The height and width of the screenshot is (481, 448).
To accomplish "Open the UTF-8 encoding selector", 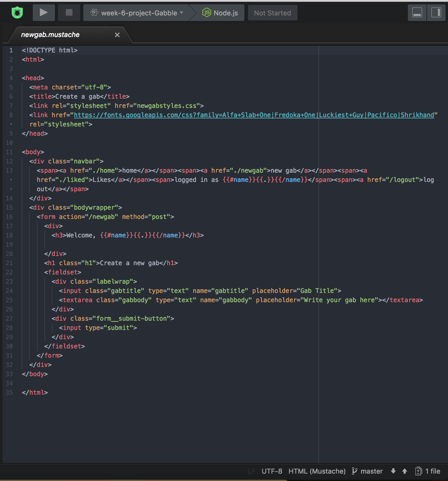I will coord(272,471).
